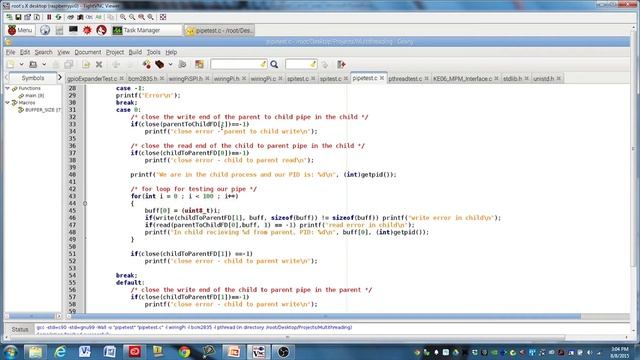
Task: Toggle TightVNC full screen icon
Action: click(163, 17)
